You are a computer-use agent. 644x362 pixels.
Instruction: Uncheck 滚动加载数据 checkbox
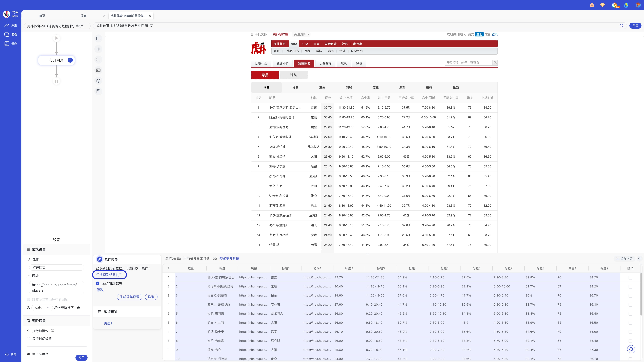(x=98, y=283)
